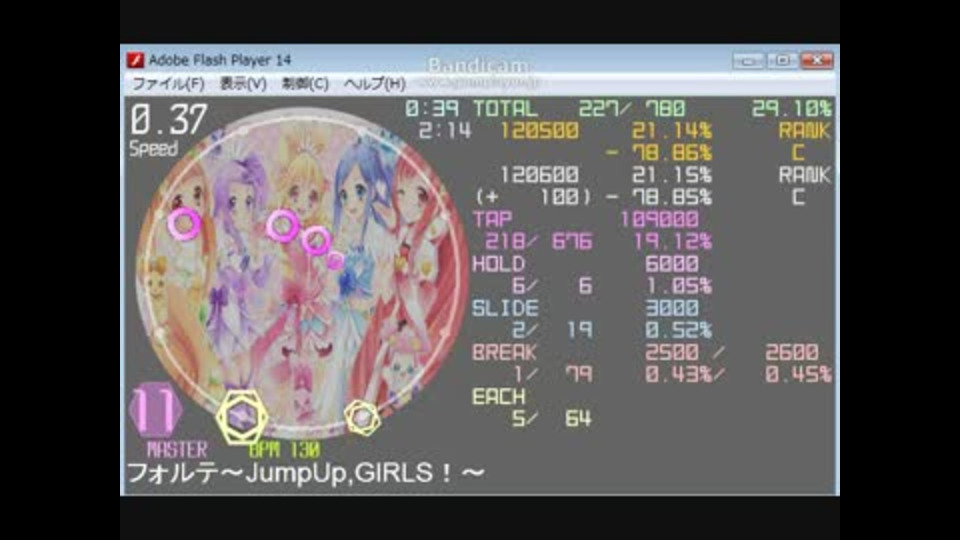Click the 0.37 speed value
The height and width of the screenshot is (540, 960).
168,119
